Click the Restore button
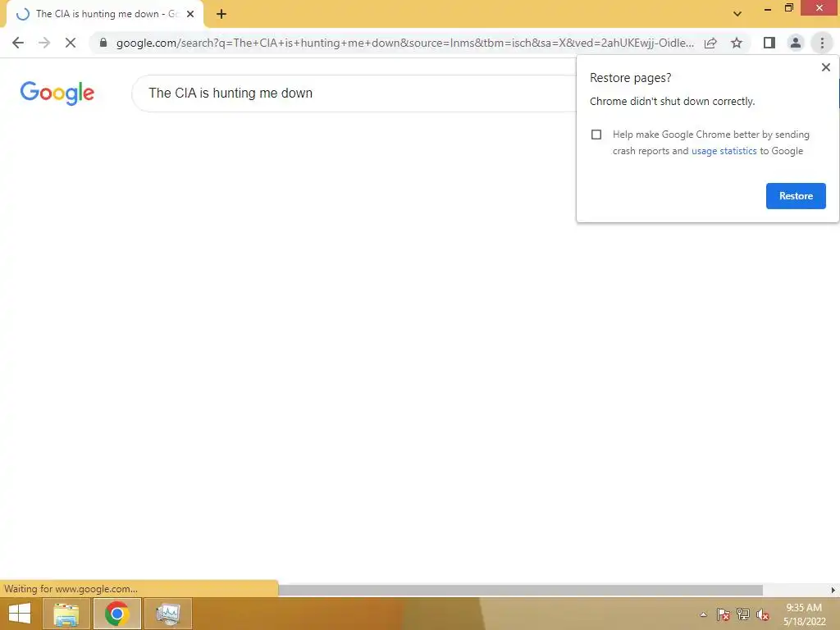840x630 pixels. tap(796, 196)
